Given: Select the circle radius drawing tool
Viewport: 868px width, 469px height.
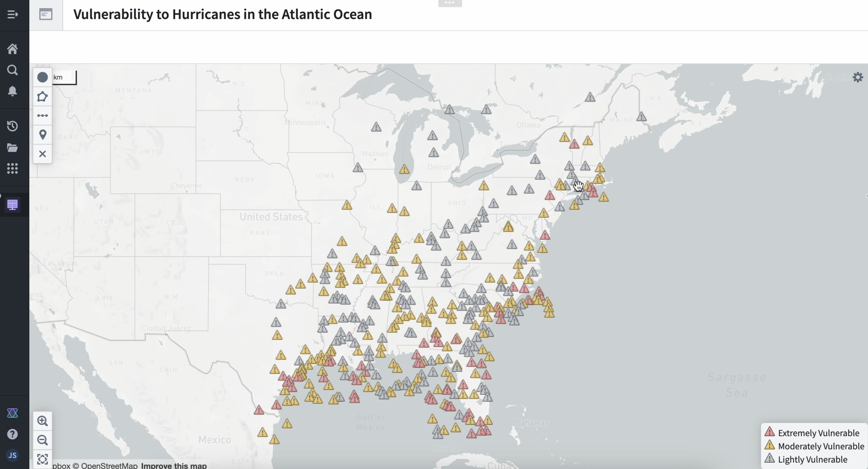Looking at the screenshot, I should tap(42, 77).
